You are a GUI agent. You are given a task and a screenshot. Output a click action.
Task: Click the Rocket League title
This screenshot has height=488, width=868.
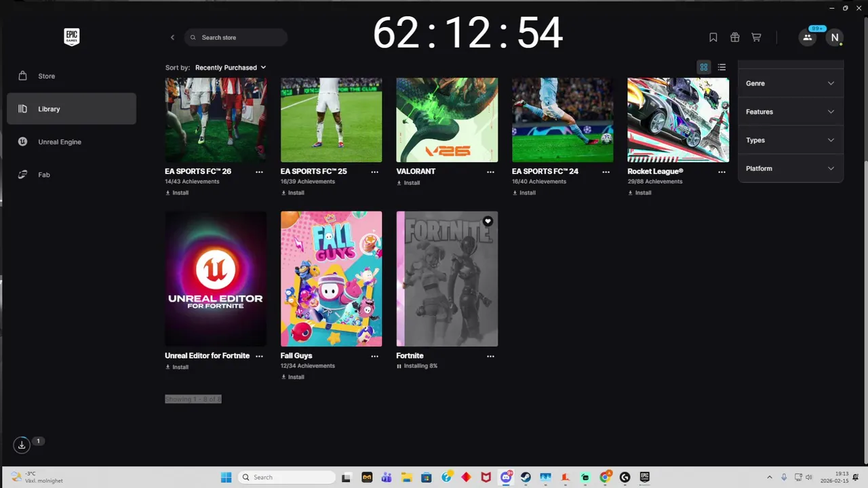pos(656,171)
